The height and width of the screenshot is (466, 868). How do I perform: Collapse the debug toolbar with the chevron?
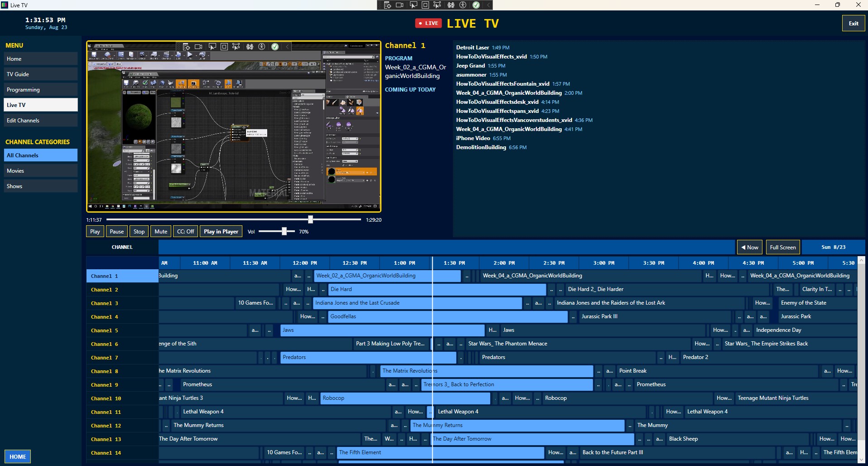click(488, 5)
